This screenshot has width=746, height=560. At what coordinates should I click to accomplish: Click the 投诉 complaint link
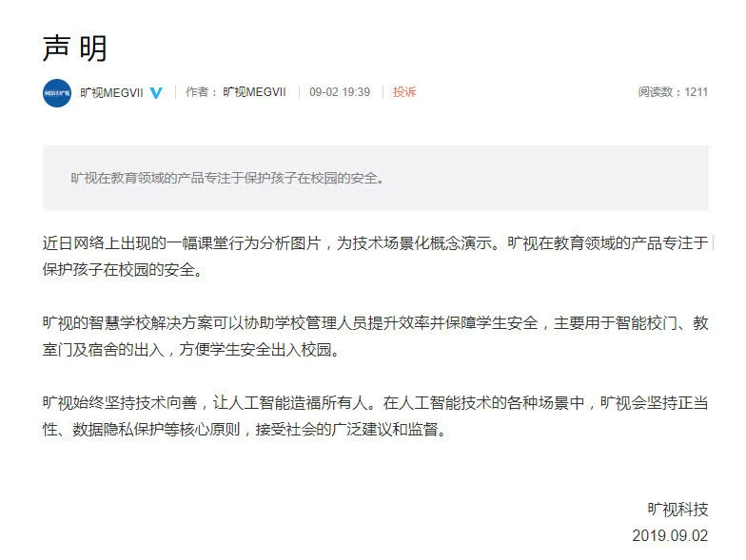403,92
